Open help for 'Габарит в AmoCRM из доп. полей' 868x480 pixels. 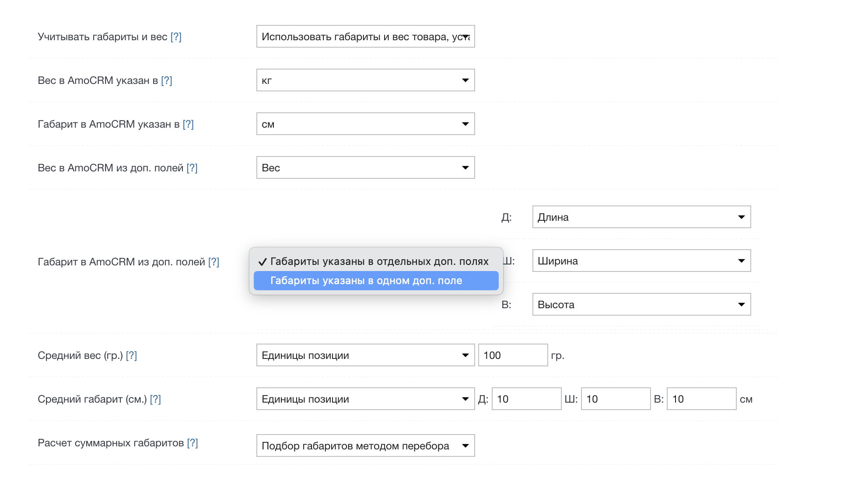coord(213,262)
